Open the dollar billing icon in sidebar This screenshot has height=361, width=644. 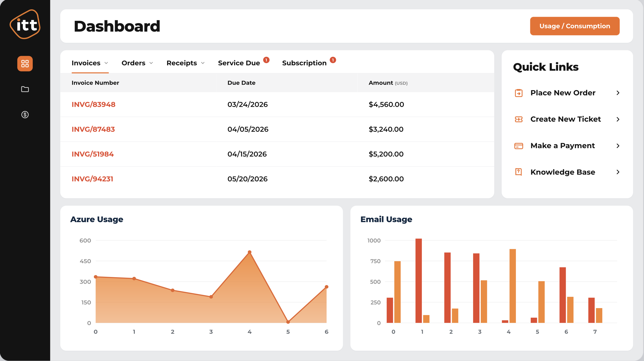click(x=25, y=114)
